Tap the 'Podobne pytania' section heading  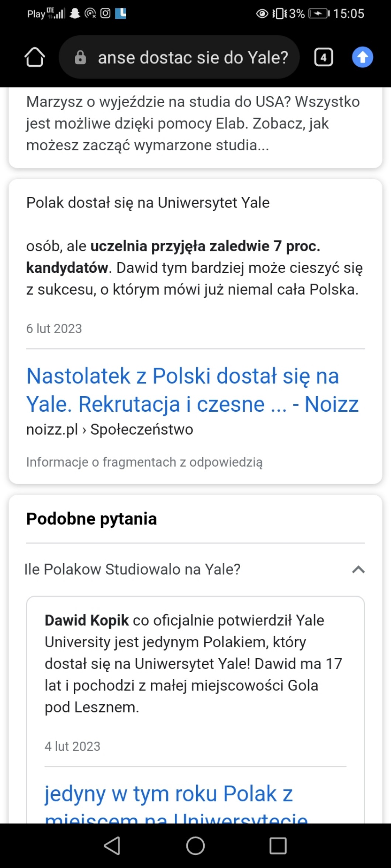click(91, 519)
